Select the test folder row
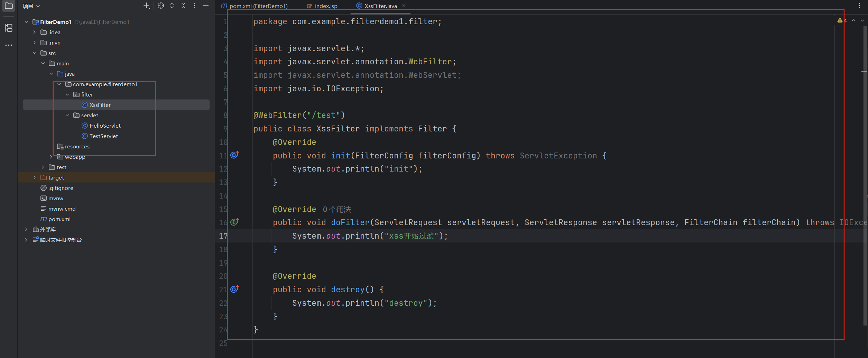 point(116,167)
